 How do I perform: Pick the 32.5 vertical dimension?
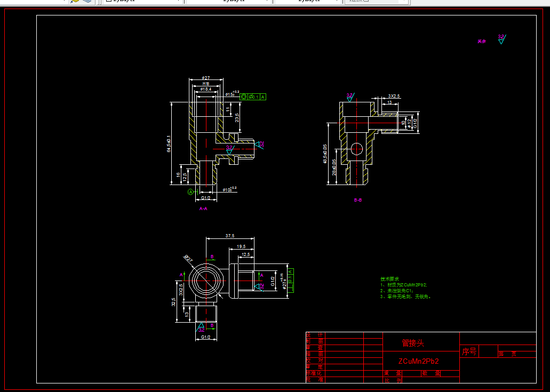(x=173, y=302)
